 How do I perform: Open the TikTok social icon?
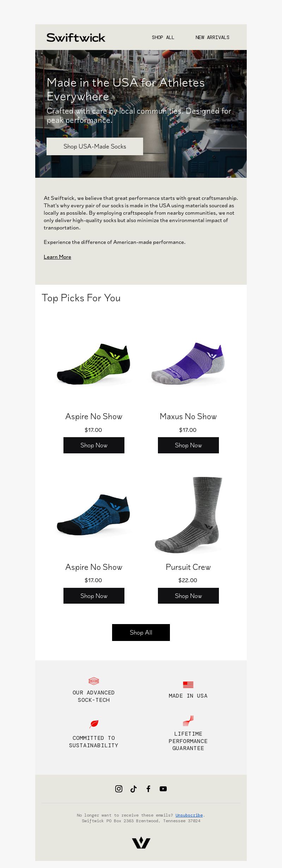[x=134, y=789]
